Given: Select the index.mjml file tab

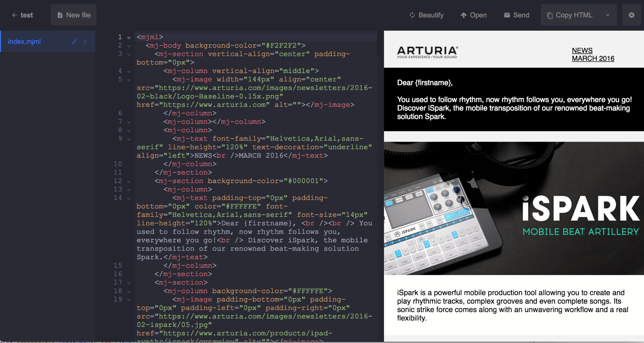Looking at the screenshot, I should tap(48, 42).
